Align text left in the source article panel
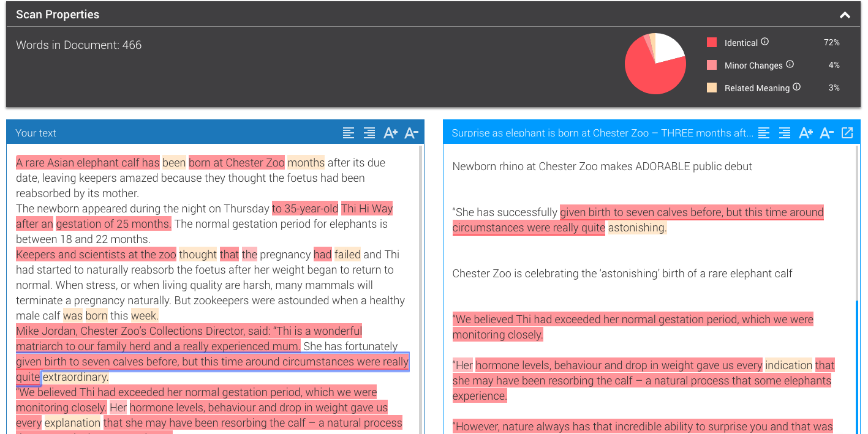868x434 pixels. (x=764, y=133)
